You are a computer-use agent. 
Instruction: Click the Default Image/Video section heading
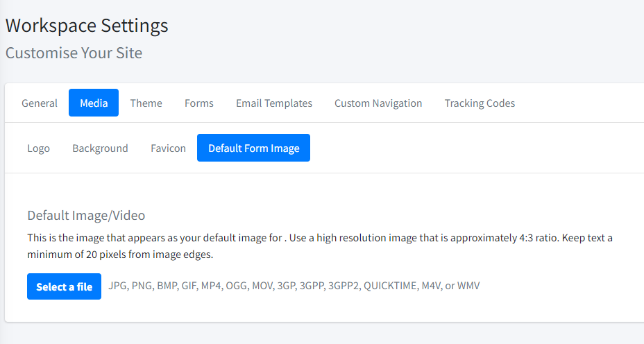tap(86, 216)
